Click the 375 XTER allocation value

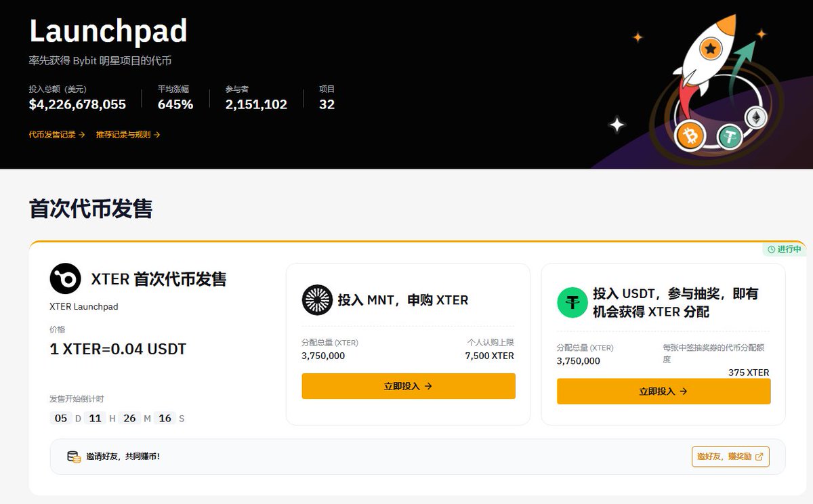point(749,373)
